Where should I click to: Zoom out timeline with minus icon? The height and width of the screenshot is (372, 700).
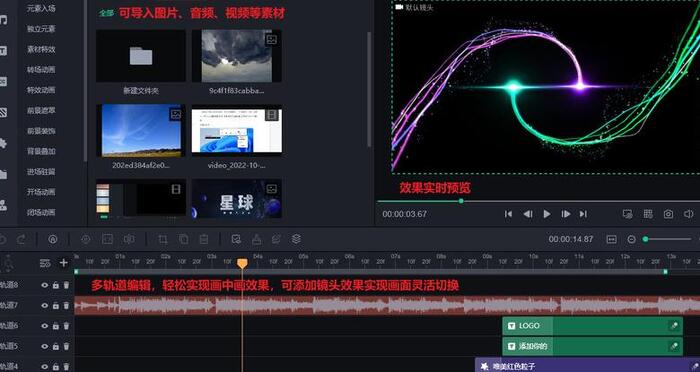click(x=631, y=239)
